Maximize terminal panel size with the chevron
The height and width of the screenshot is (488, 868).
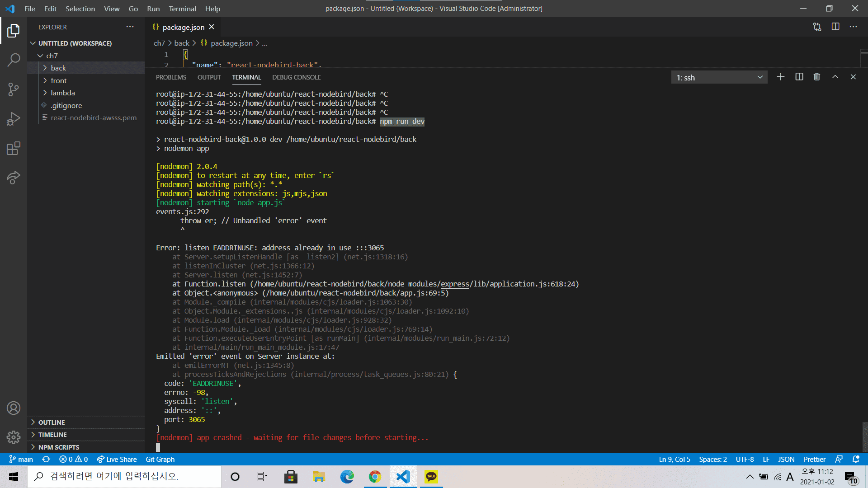[835, 77]
